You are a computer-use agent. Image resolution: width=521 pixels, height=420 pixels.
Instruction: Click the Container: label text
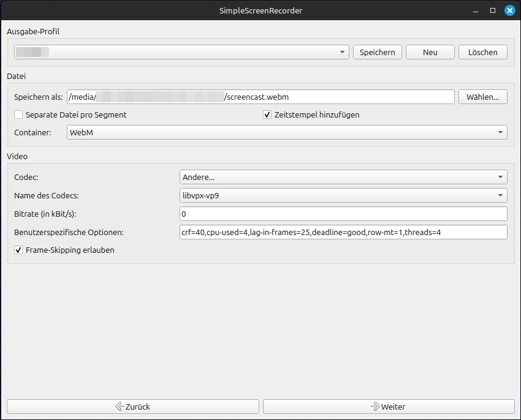click(32, 132)
